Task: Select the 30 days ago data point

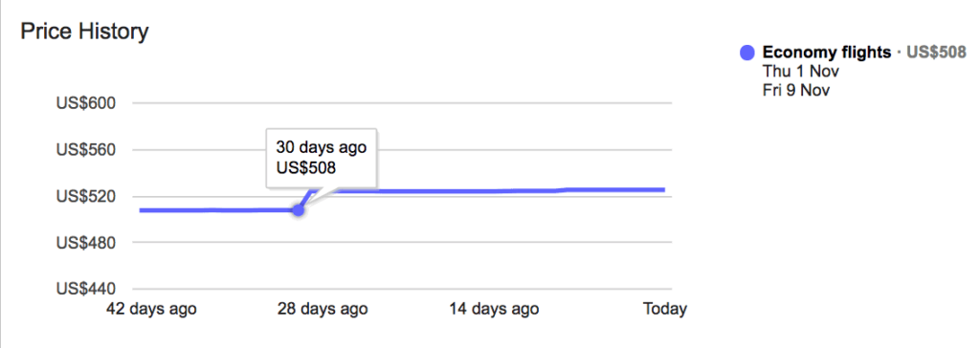Action: pyautogui.click(x=299, y=210)
